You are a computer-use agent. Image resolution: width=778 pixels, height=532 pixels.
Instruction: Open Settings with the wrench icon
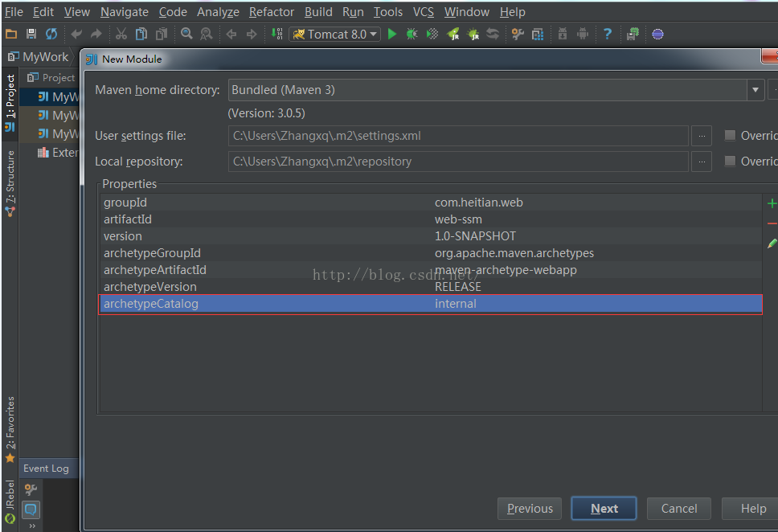pos(518,34)
